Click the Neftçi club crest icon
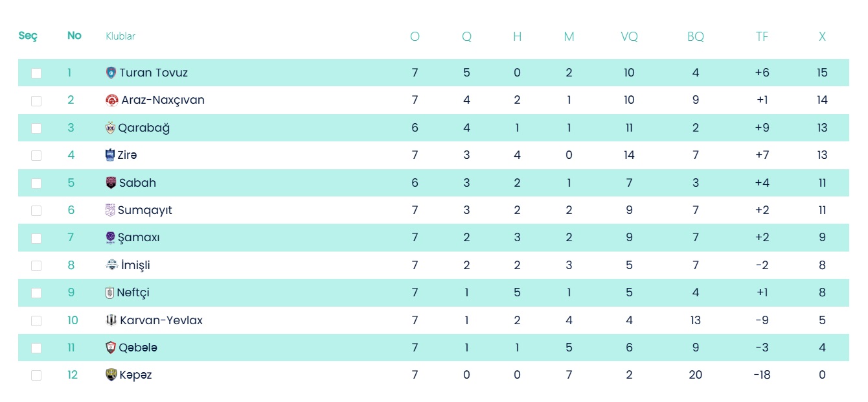 109,293
